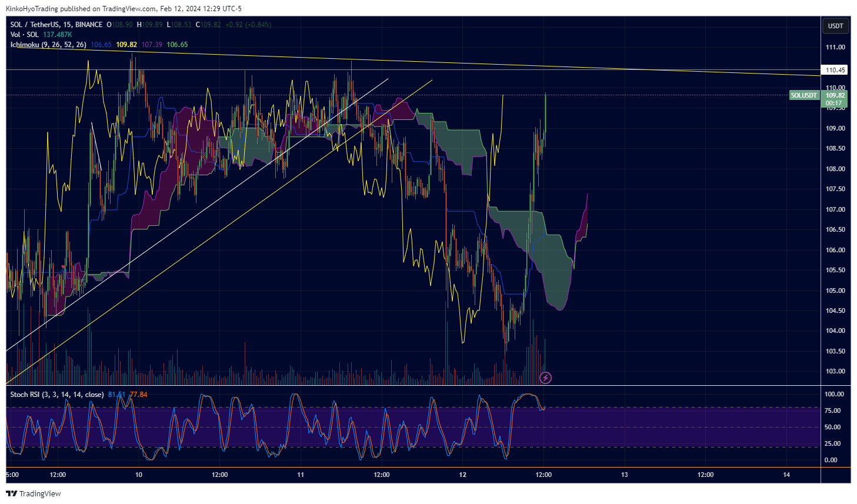The image size is (857, 504).
Task: Click the TradingView logo at bottom left
Action: 34,493
